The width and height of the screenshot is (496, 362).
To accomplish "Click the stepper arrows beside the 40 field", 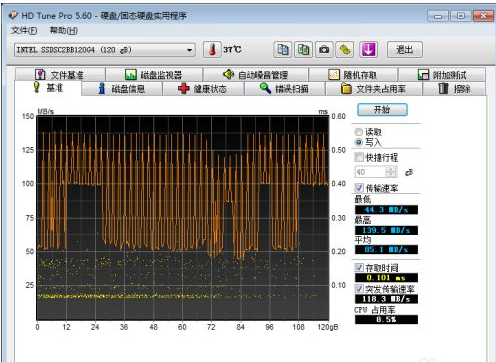I will (x=391, y=172).
